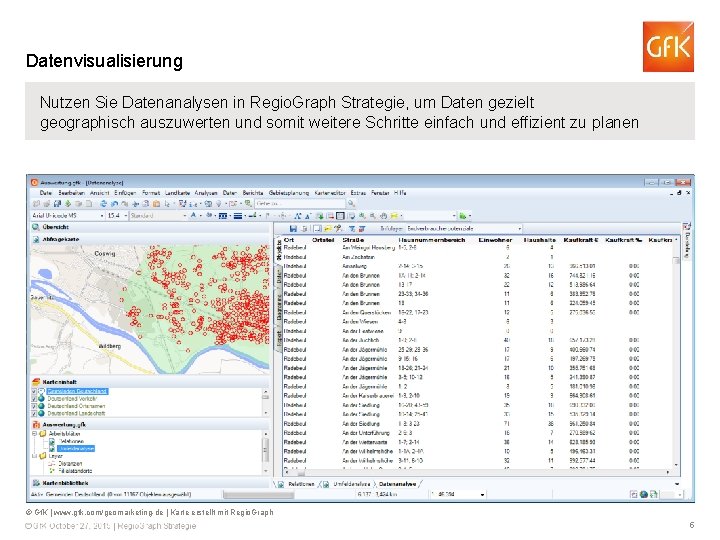Click the funnel filter icon in table toolbar

coord(351,229)
